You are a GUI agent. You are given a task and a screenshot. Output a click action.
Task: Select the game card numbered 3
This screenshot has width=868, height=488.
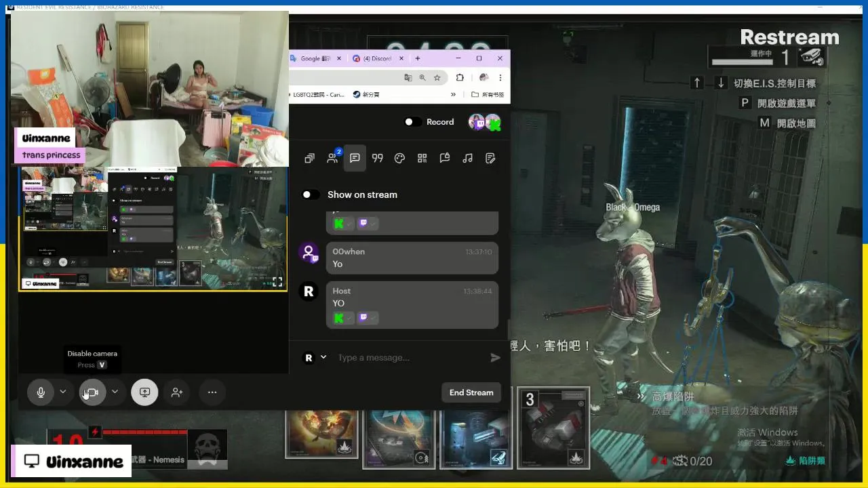(553, 428)
